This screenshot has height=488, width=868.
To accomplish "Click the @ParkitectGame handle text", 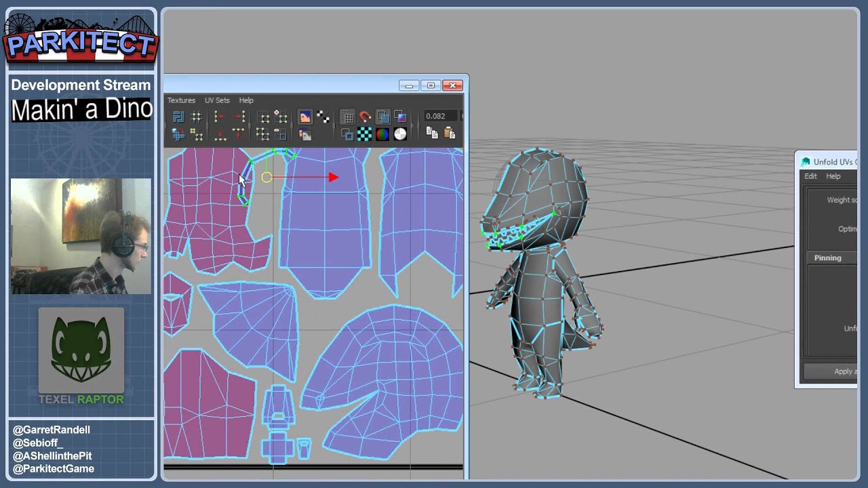I will pyautogui.click(x=54, y=468).
